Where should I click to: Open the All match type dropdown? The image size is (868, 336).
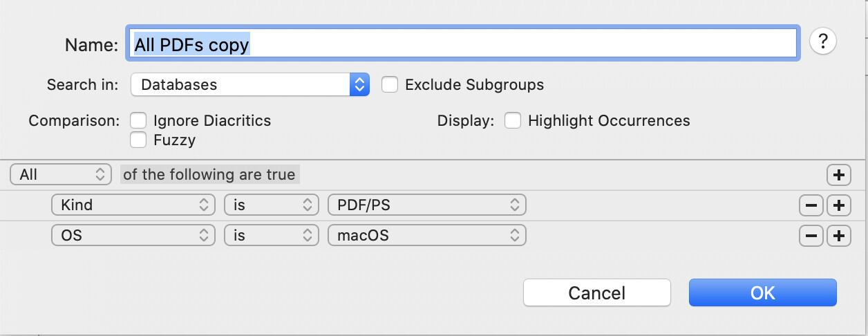pyautogui.click(x=61, y=175)
